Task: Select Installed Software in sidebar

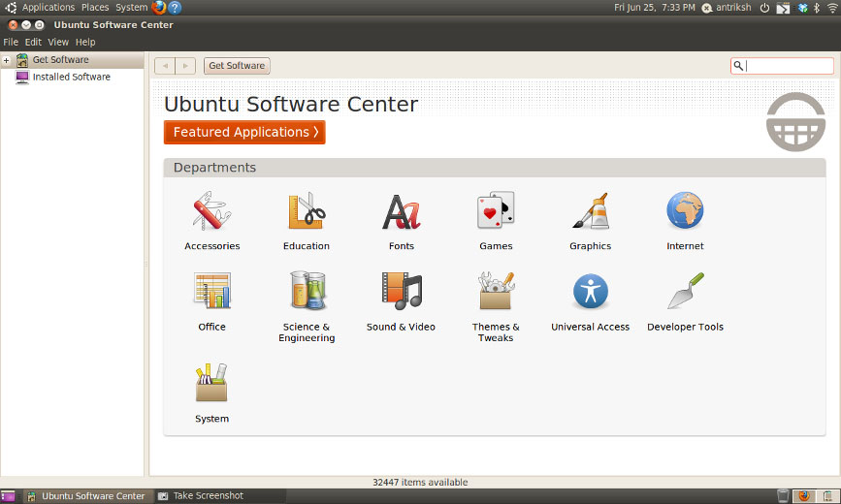Action: [72, 78]
